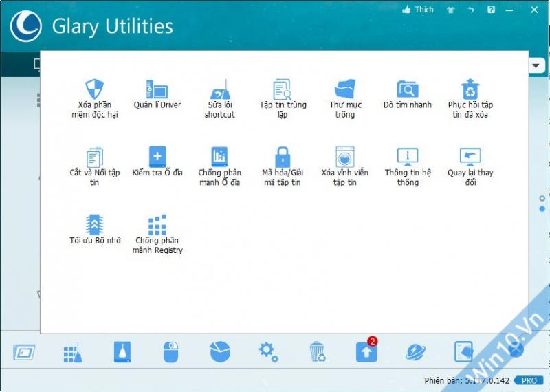Open Mã hóa/Giải mã tập tin

tap(283, 166)
